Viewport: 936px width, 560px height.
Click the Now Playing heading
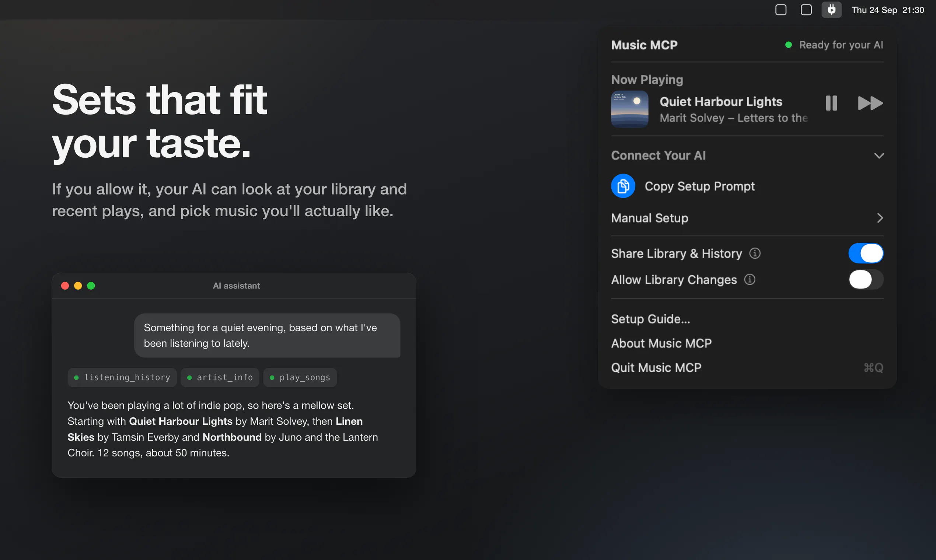(x=647, y=80)
